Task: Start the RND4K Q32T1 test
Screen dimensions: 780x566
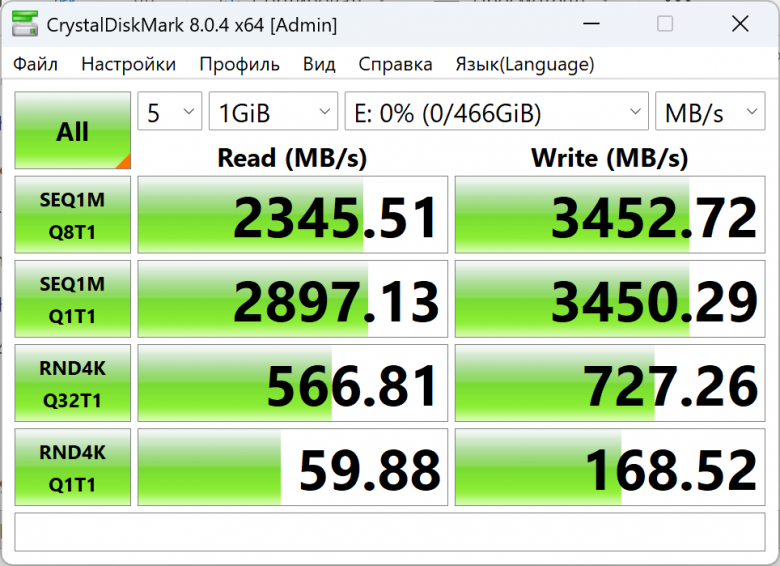Action: 73,383
